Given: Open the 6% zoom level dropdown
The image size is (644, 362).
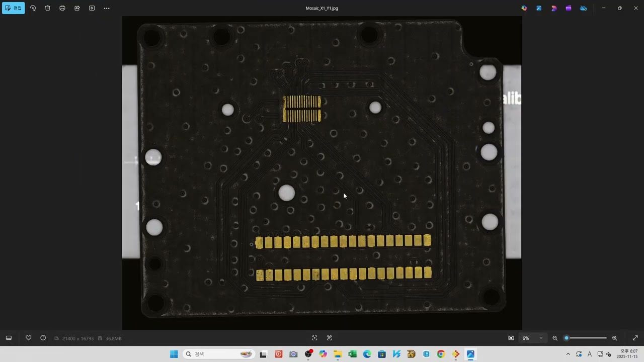Looking at the screenshot, I should point(533,338).
